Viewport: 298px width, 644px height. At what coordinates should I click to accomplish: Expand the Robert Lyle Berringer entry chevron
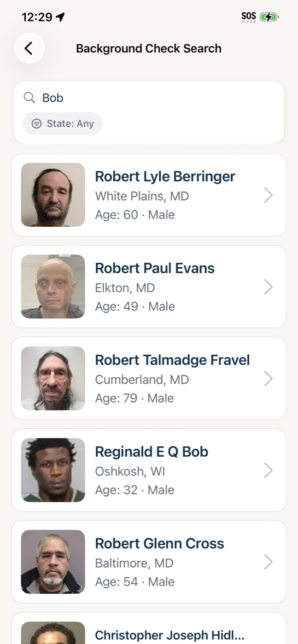click(x=269, y=195)
